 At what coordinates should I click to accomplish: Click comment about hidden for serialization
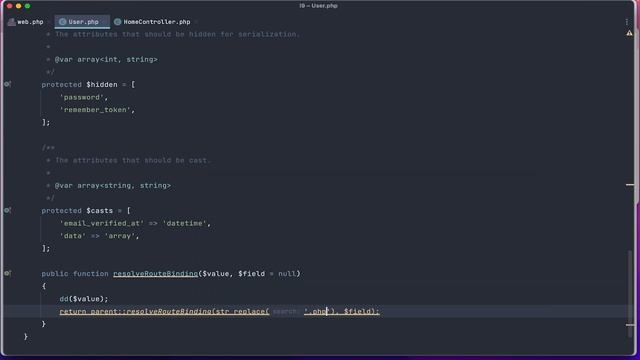click(178, 34)
